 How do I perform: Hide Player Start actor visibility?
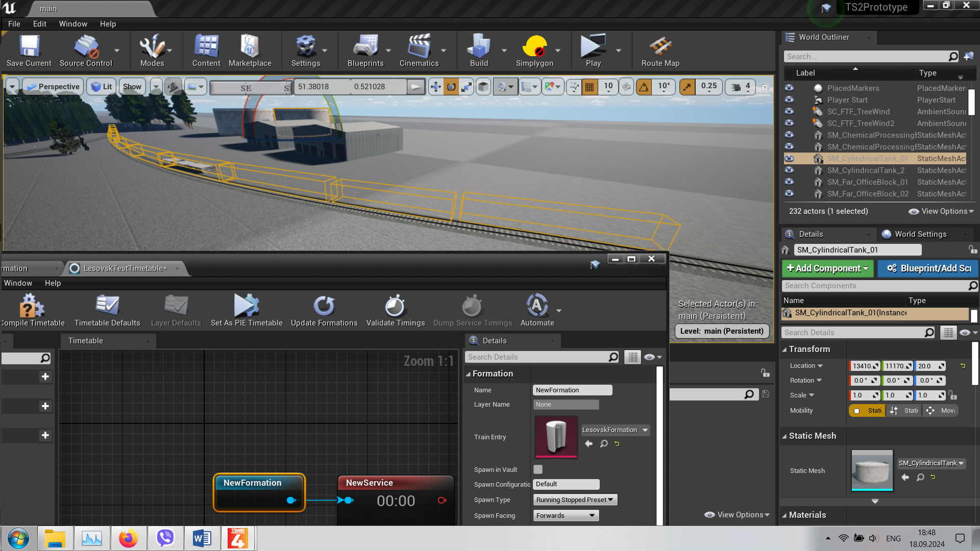tap(789, 100)
